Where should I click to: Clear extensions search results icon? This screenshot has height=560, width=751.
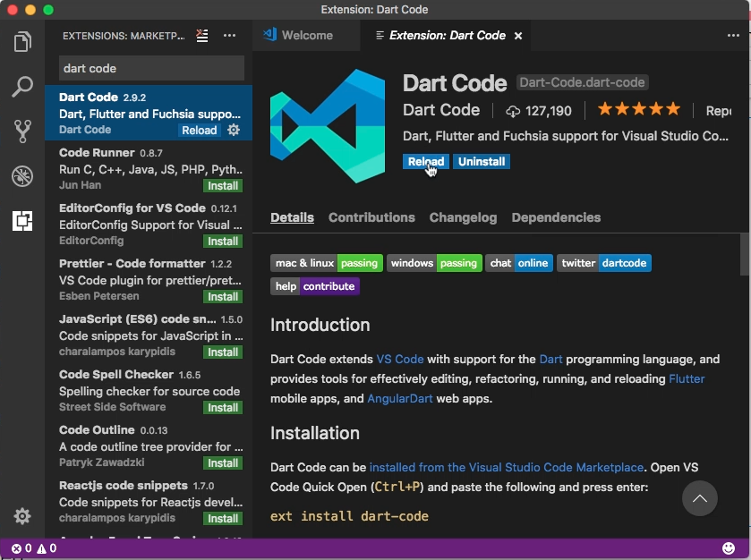coord(202,36)
